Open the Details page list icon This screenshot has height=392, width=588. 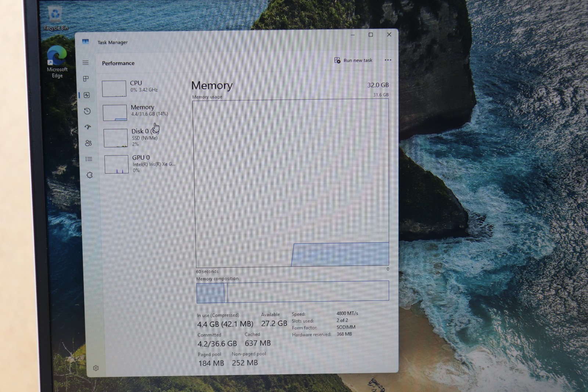click(89, 159)
